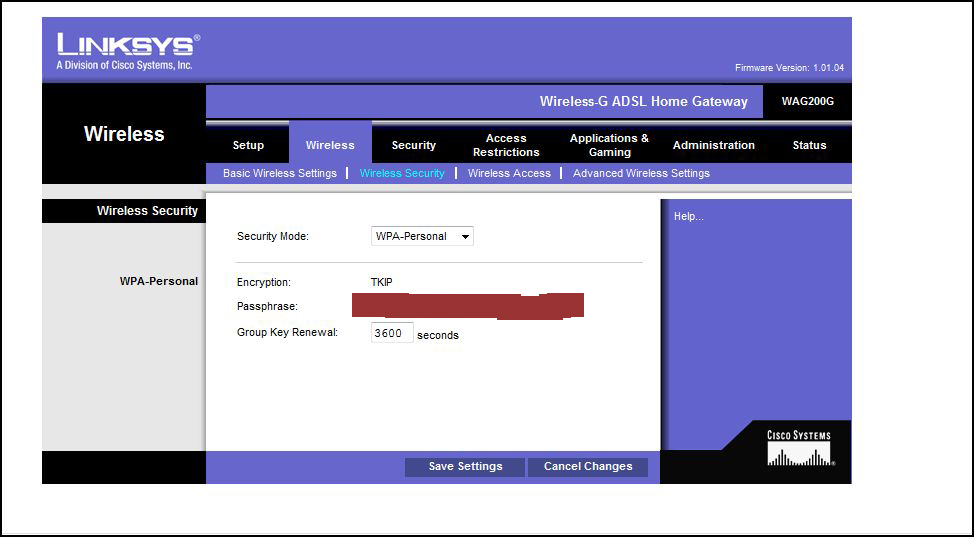Click the WAG200G model label
This screenshot has width=974, height=537.
(808, 101)
